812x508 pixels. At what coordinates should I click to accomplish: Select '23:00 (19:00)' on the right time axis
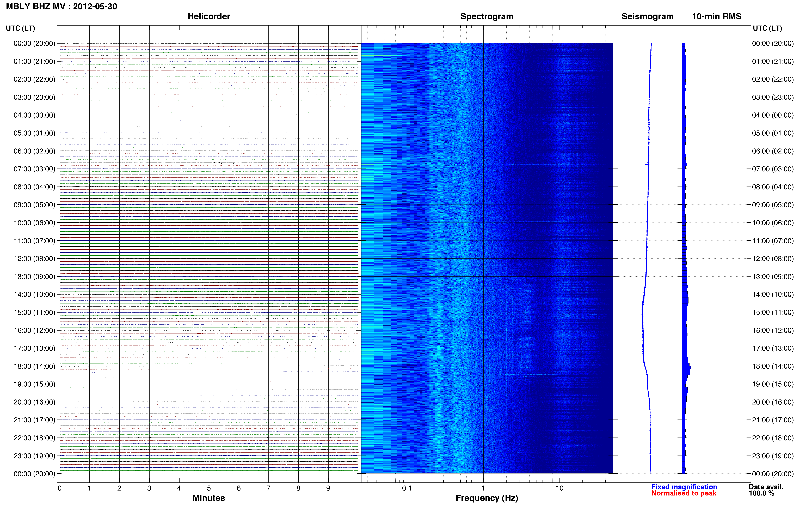pos(773,456)
